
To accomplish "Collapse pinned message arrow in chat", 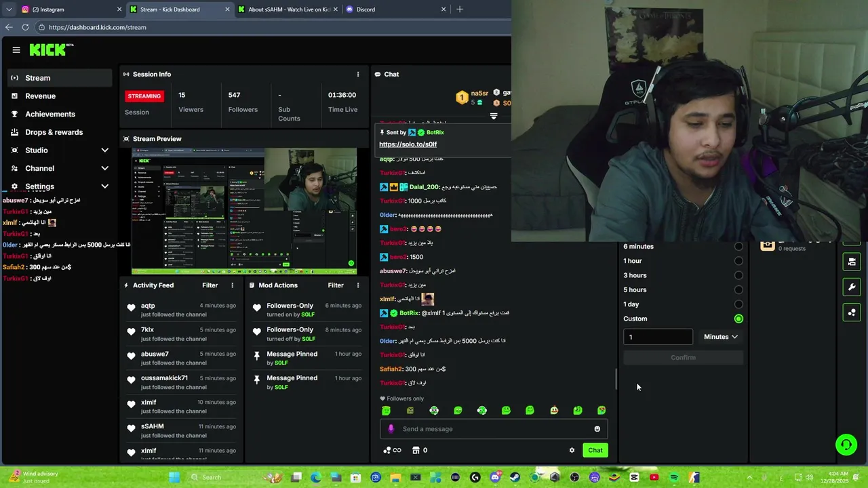I will click(494, 116).
